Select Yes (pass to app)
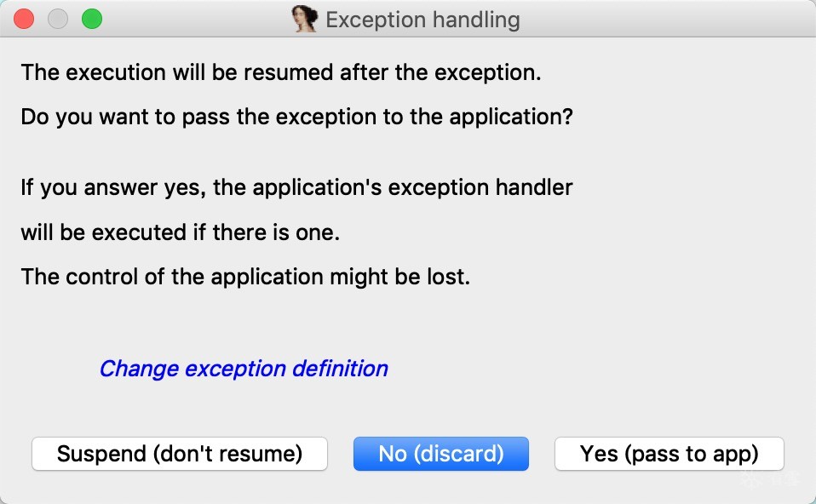The height and width of the screenshot is (504, 816). (x=669, y=454)
